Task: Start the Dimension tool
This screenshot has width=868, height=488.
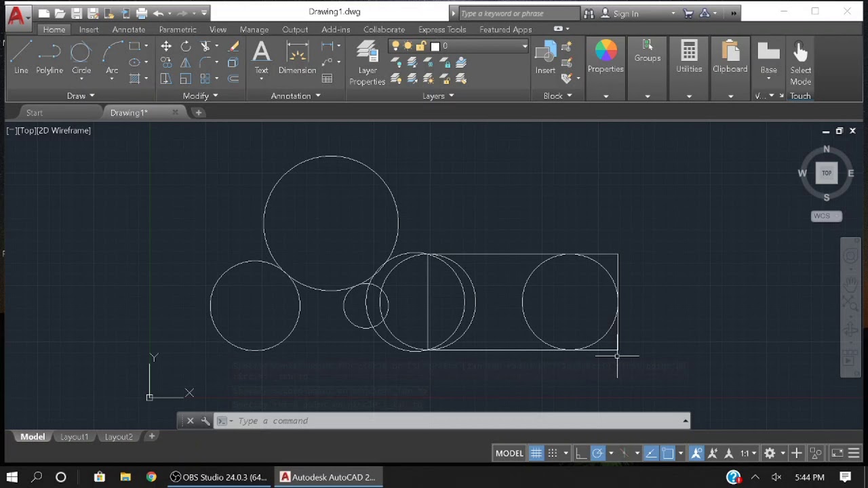Action: tap(297, 58)
